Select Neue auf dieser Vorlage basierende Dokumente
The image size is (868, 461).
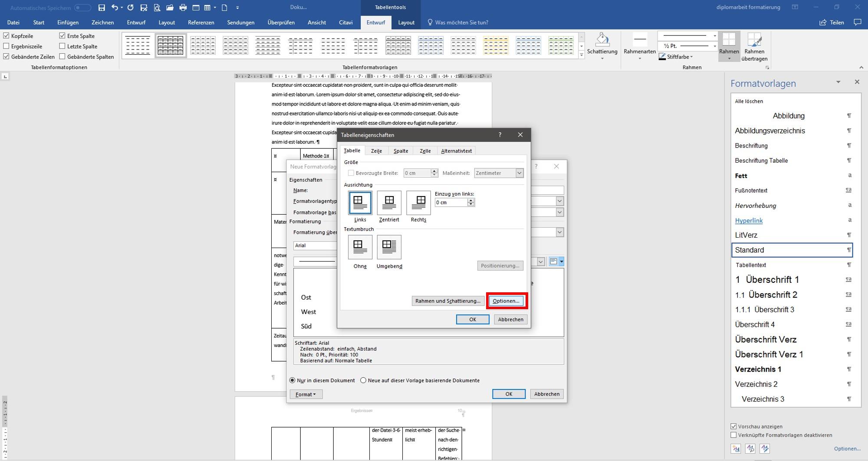(363, 380)
